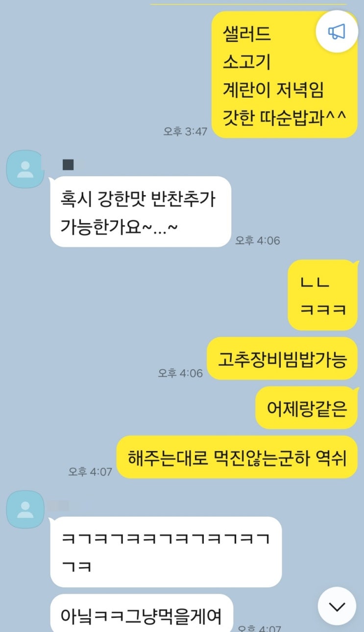
Task: Click the cut-off timestamp beside 아닠ㅋㅋ그냥먹을게여
Action: pyautogui.click(x=260, y=629)
